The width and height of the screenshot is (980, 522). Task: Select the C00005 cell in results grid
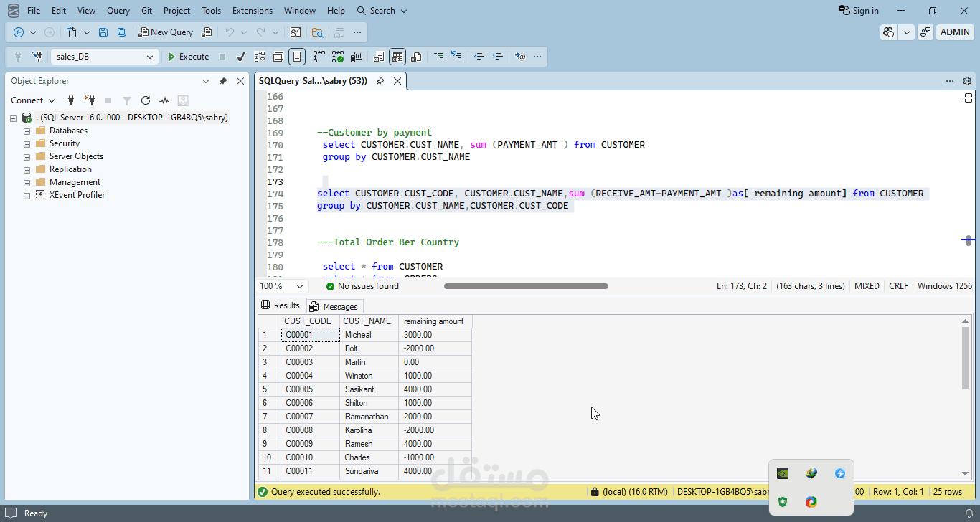pyautogui.click(x=310, y=389)
